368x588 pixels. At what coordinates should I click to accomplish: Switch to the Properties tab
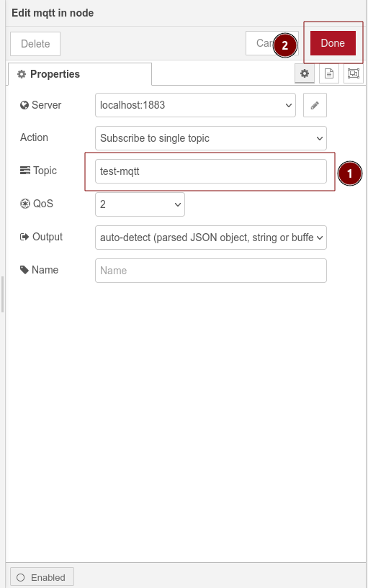pyautogui.click(x=80, y=74)
